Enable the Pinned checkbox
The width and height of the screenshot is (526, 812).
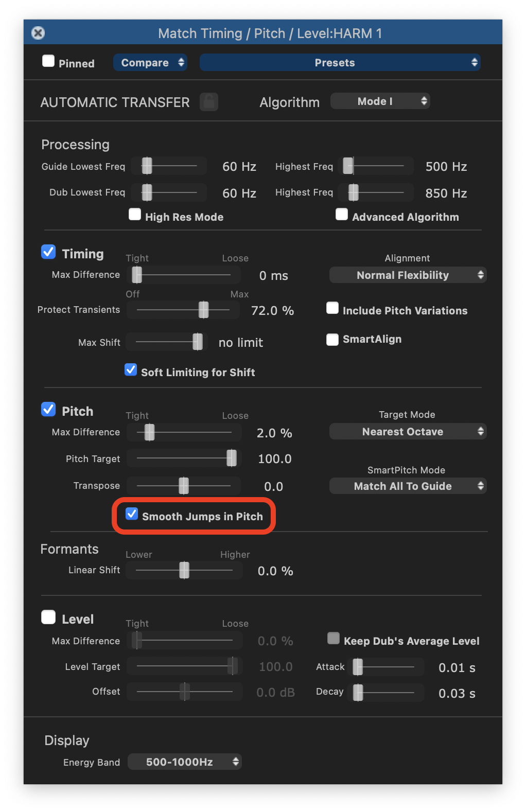click(48, 61)
